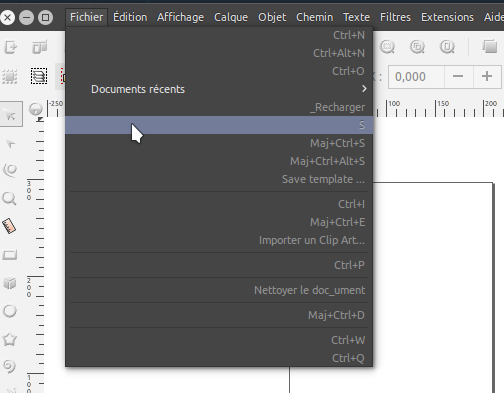
Task: Choose the menu entry with shortcut Ctrl+Alt+N
Action: (x=219, y=53)
